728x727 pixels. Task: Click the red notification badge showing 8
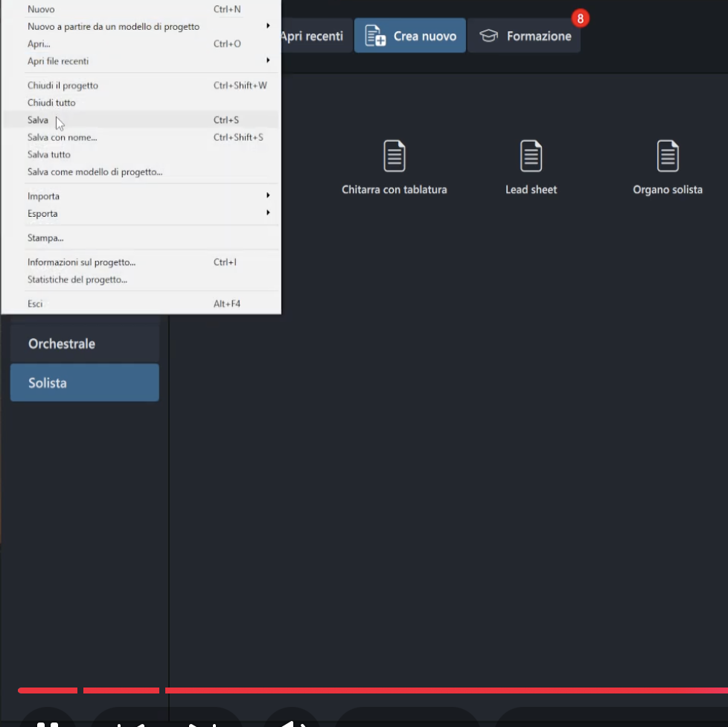click(581, 17)
